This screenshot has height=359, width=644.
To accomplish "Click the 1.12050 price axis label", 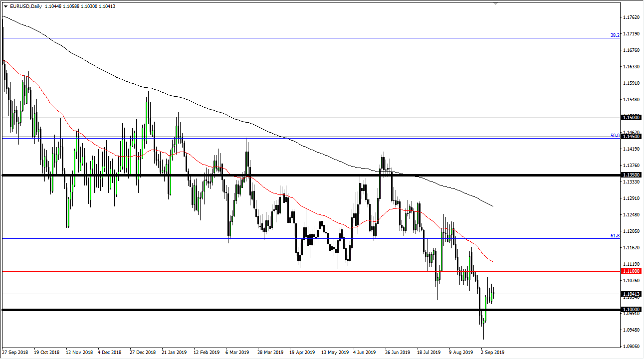I will (x=631, y=231).
